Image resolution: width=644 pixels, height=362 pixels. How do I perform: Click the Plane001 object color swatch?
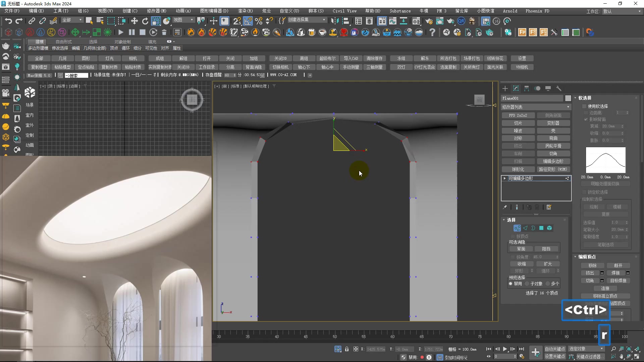point(568,98)
